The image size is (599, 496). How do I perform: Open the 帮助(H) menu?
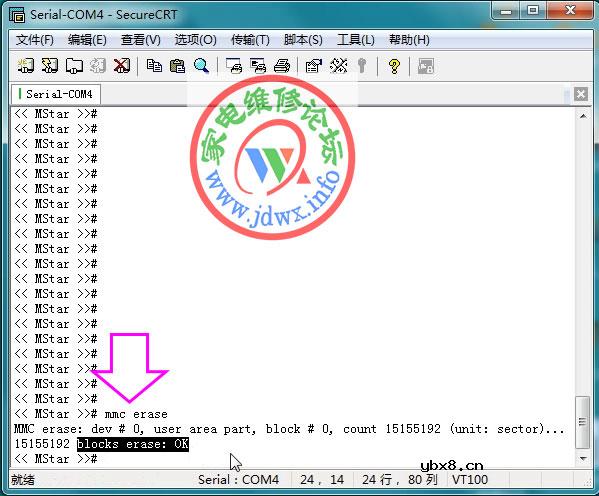[409, 40]
